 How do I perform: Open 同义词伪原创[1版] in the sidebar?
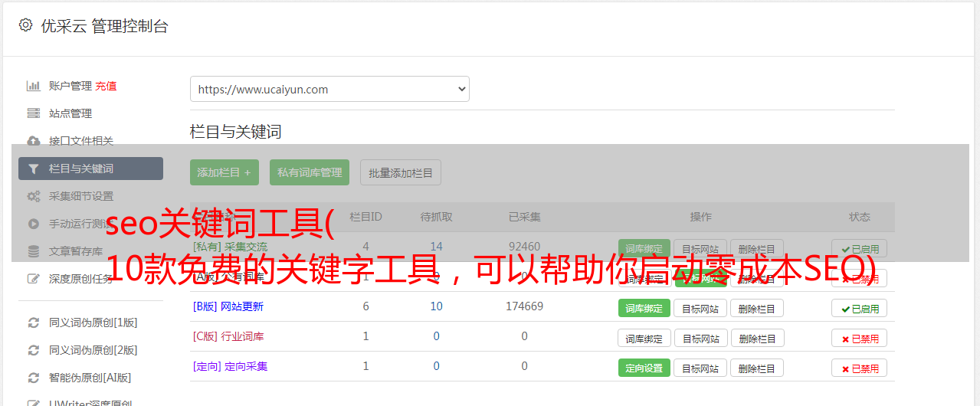pos(93,323)
